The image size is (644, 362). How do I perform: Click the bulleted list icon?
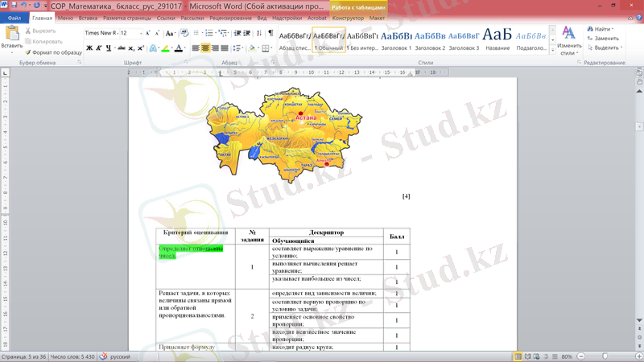coord(196,33)
